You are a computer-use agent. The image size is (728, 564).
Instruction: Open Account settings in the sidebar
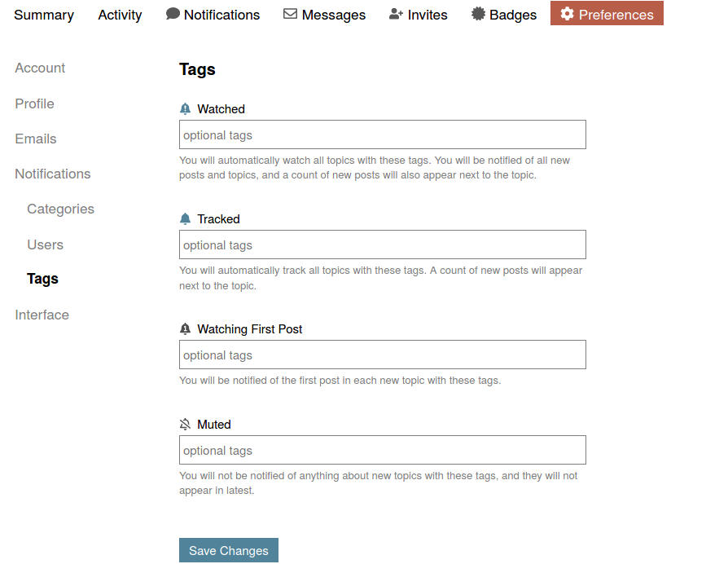pyautogui.click(x=40, y=68)
